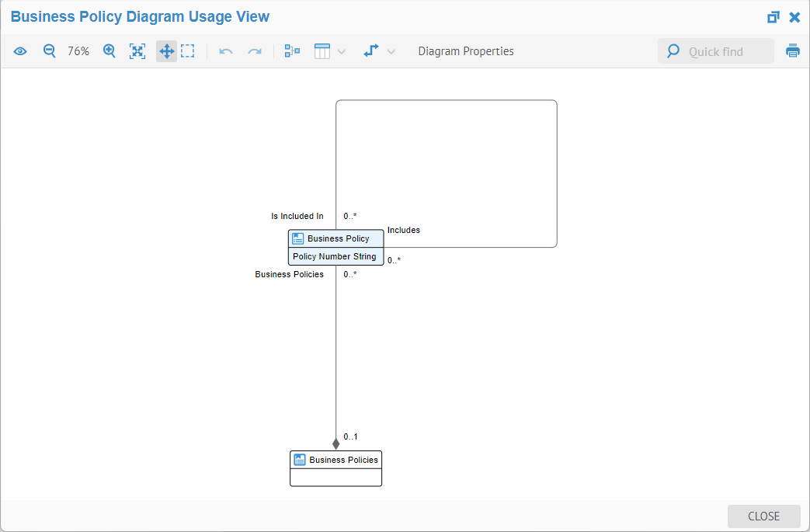Zoom out of the diagram
This screenshot has height=532, width=810.
pyautogui.click(x=49, y=51)
